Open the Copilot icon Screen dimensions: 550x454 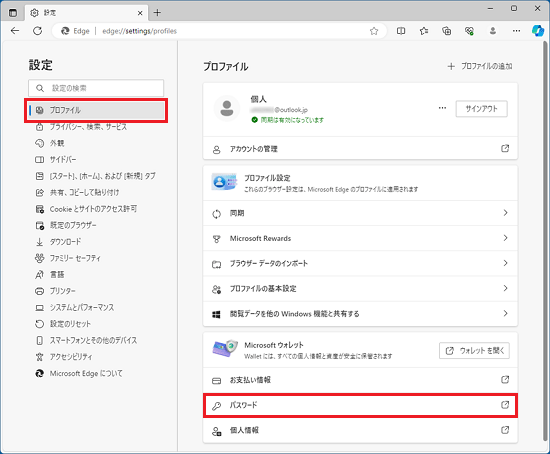[538, 31]
